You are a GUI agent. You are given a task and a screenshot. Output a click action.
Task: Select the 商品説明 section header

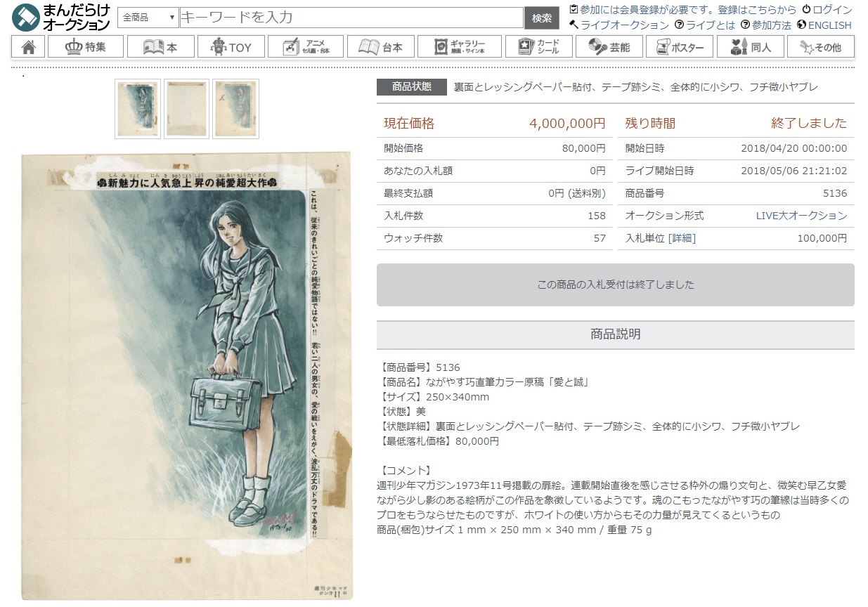tap(616, 334)
